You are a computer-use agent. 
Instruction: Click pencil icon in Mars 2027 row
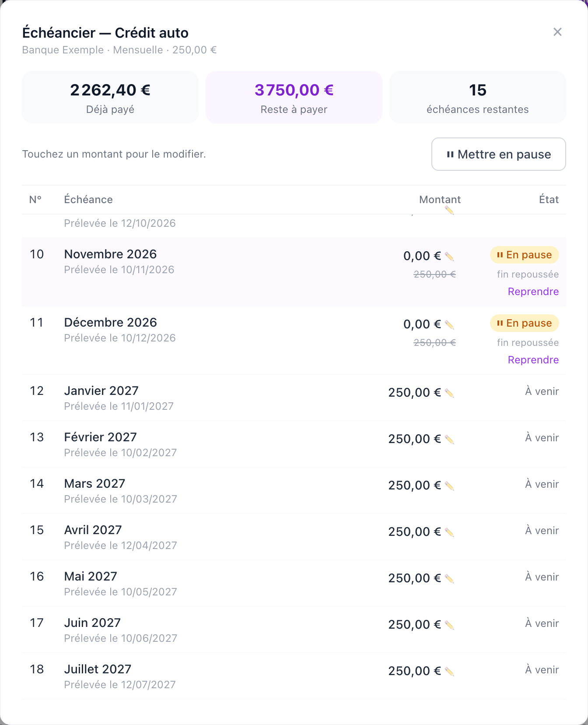(x=449, y=486)
